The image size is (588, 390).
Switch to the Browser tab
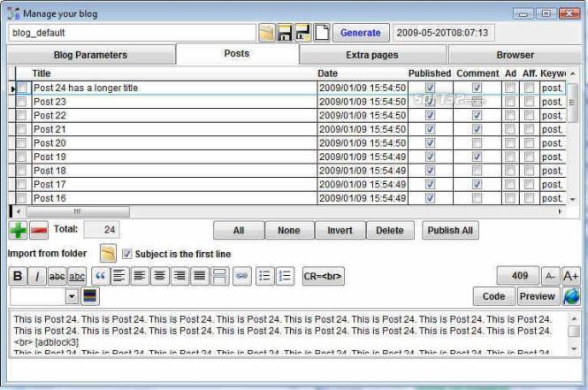(x=515, y=55)
